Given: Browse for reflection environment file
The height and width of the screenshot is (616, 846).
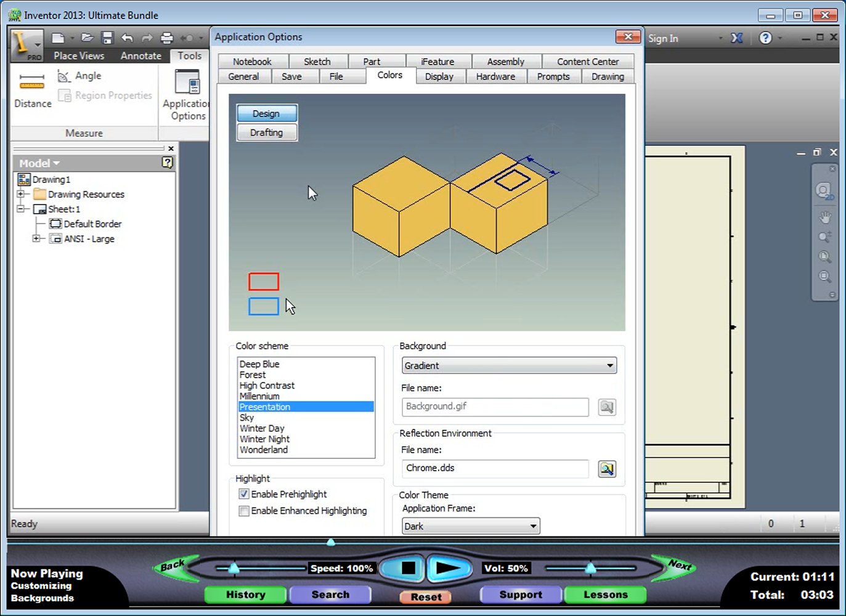Looking at the screenshot, I should [x=607, y=469].
